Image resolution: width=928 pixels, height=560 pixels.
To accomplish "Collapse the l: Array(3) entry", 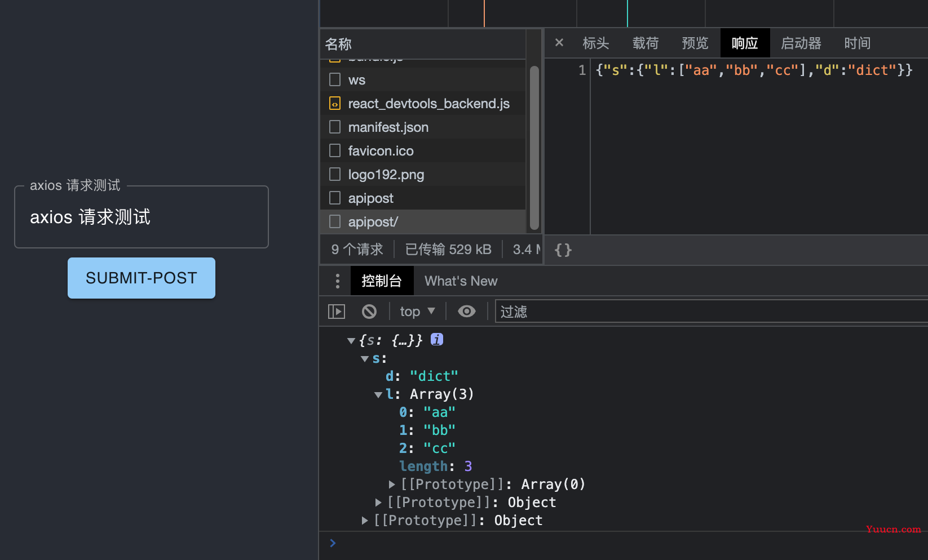I will (378, 394).
